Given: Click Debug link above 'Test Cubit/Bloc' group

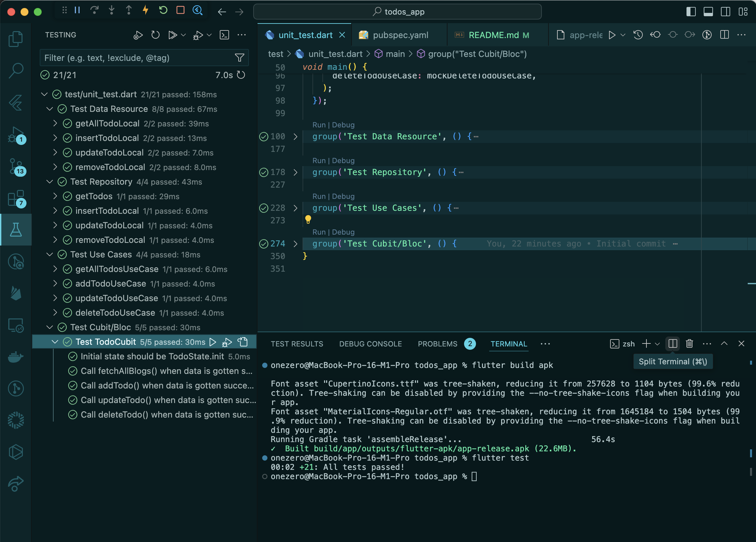Looking at the screenshot, I should tap(343, 232).
